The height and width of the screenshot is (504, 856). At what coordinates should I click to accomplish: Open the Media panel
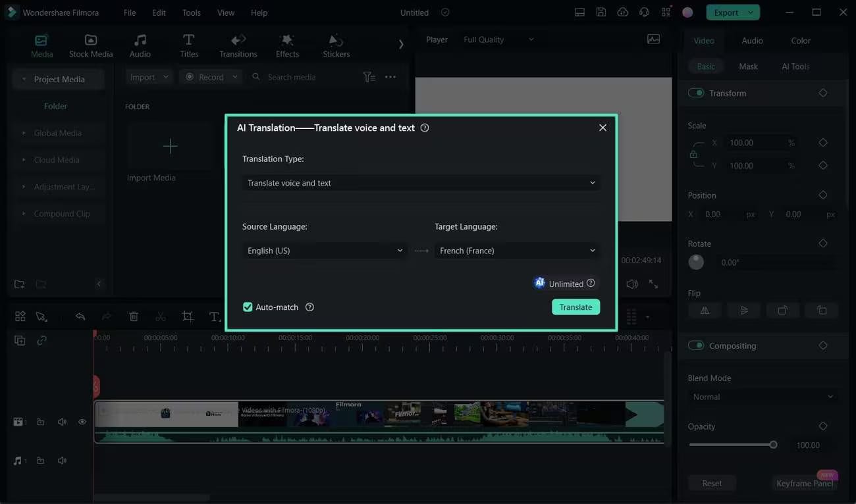[x=41, y=46]
